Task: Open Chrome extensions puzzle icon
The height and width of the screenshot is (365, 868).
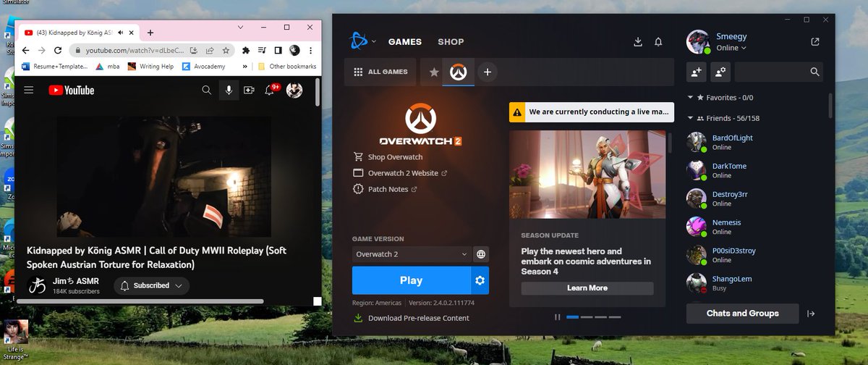Action: pyautogui.click(x=246, y=51)
